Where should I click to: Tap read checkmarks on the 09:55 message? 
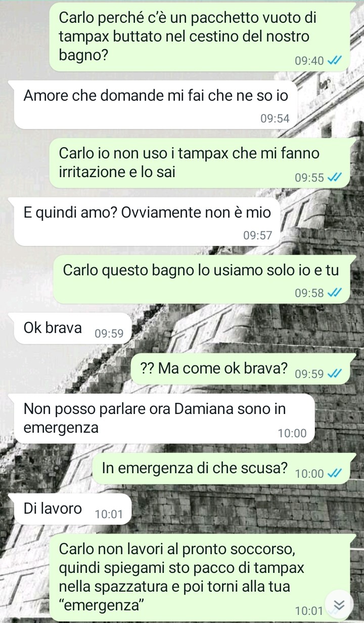coord(335,178)
